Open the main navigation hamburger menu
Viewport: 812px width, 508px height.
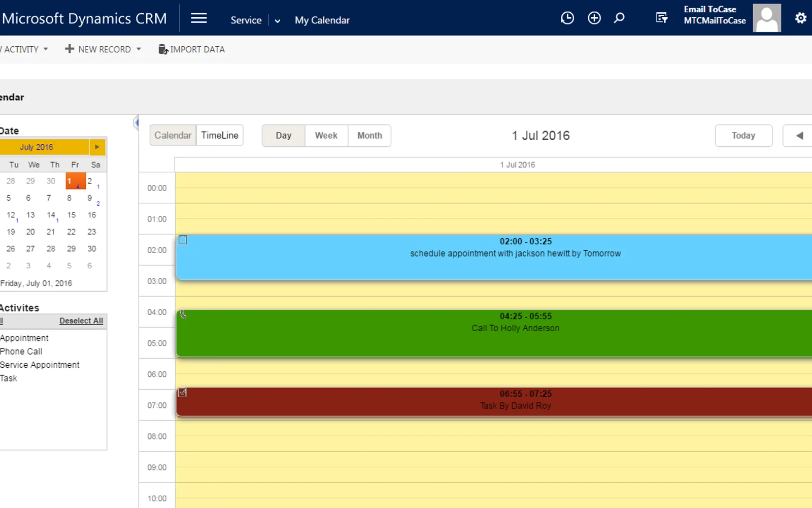pyautogui.click(x=199, y=18)
